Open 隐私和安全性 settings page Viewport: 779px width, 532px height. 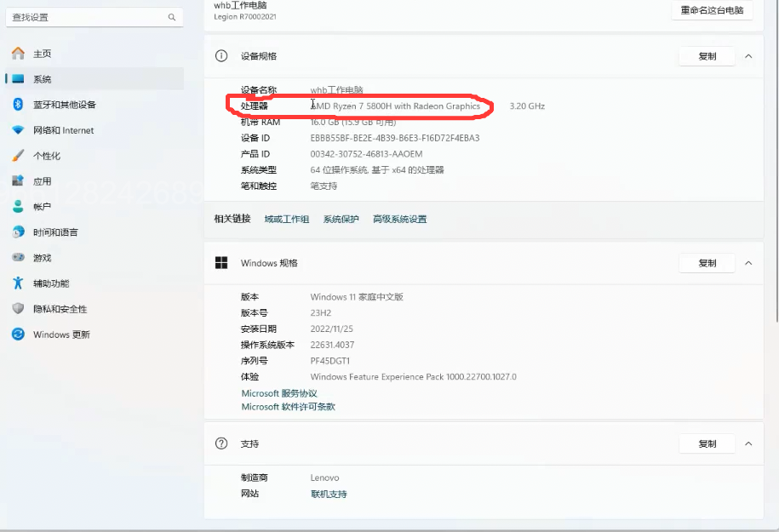click(95, 309)
